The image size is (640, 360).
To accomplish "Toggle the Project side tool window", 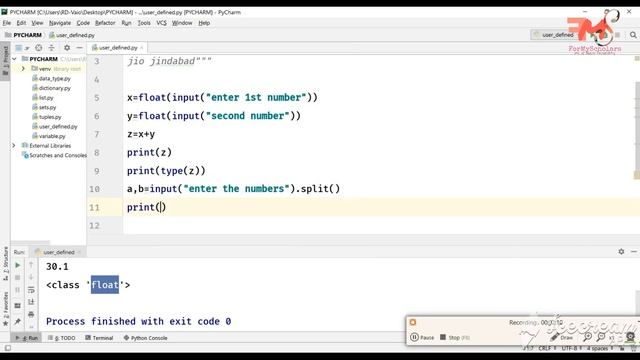I will [5, 62].
